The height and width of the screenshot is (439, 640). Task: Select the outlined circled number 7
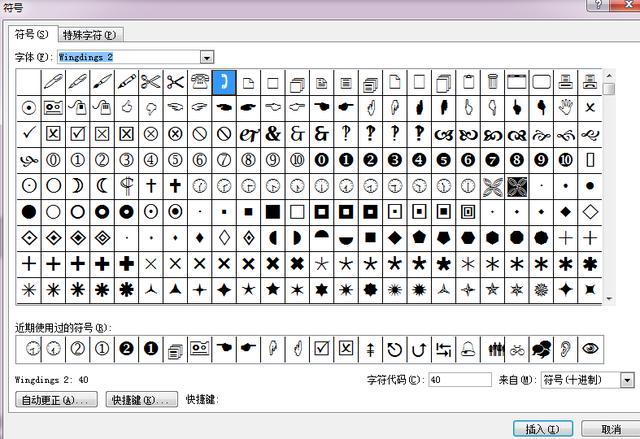click(224, 160)
